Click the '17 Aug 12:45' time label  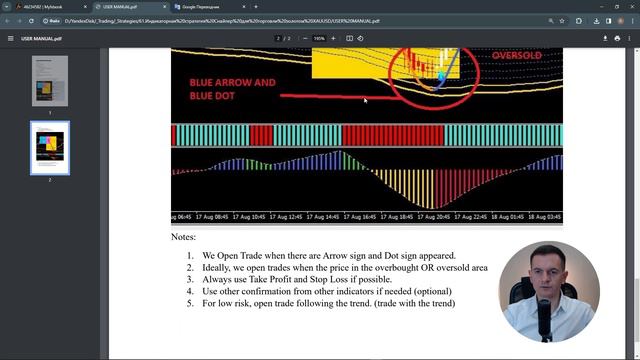286,217
